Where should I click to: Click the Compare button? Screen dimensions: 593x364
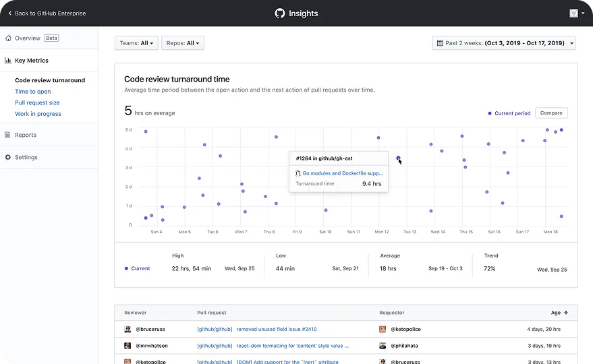pyautogui.click(x=551, y=113)
